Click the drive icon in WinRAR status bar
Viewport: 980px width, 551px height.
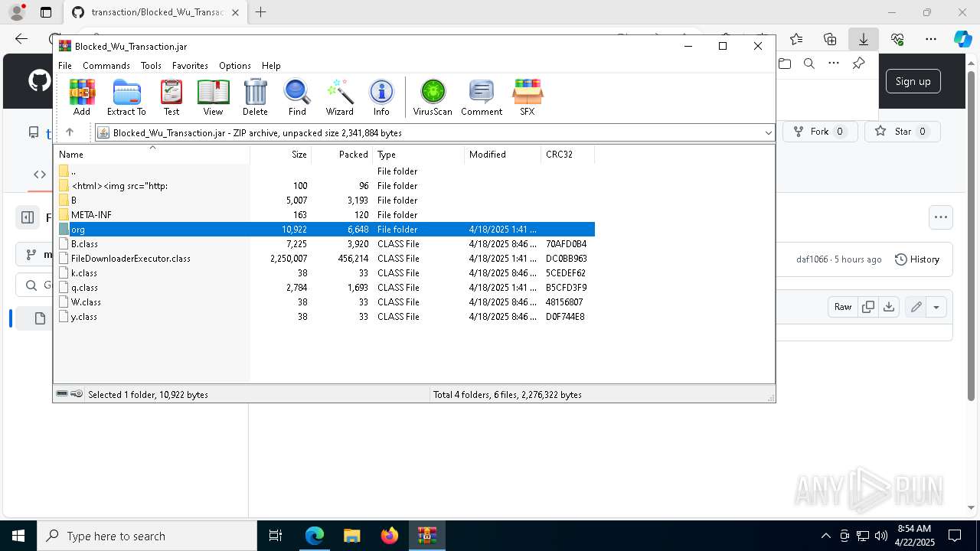(x=62, y=394)
